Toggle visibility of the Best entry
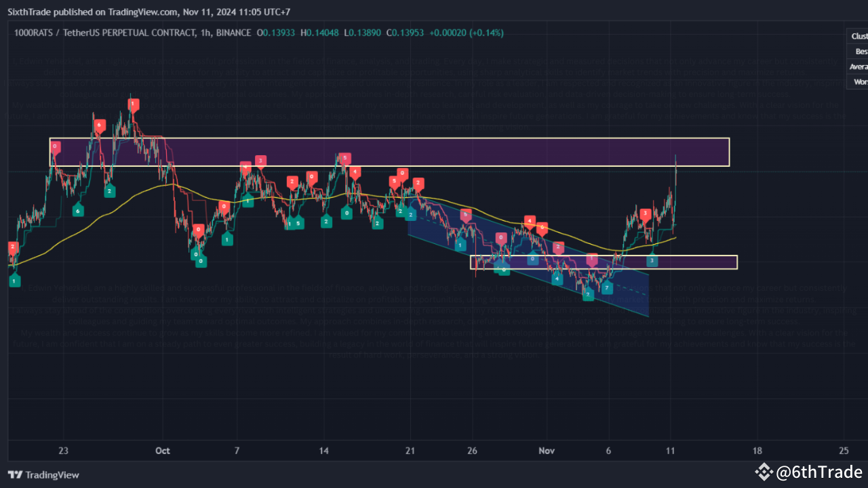Screen dimensions: 868x488 pos(859,51)
